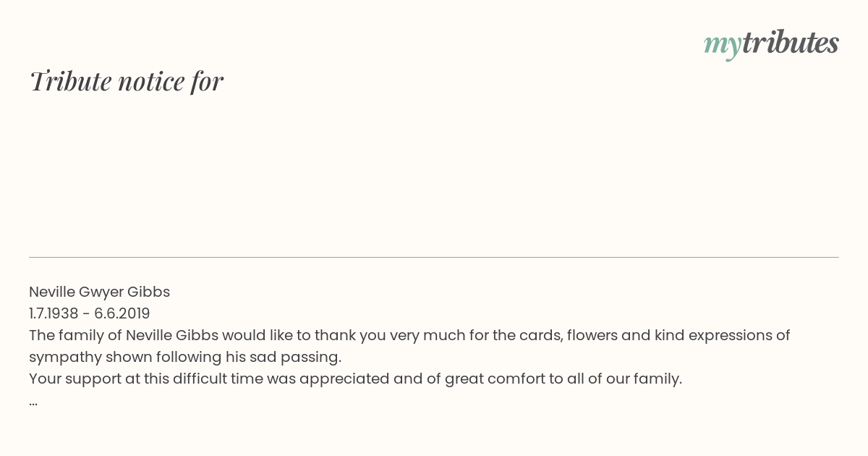This screenshot has width=868, height=456.
Task: Click "Neville Gibbs" within the thank-you sentence
Action: tap(172, 335)
